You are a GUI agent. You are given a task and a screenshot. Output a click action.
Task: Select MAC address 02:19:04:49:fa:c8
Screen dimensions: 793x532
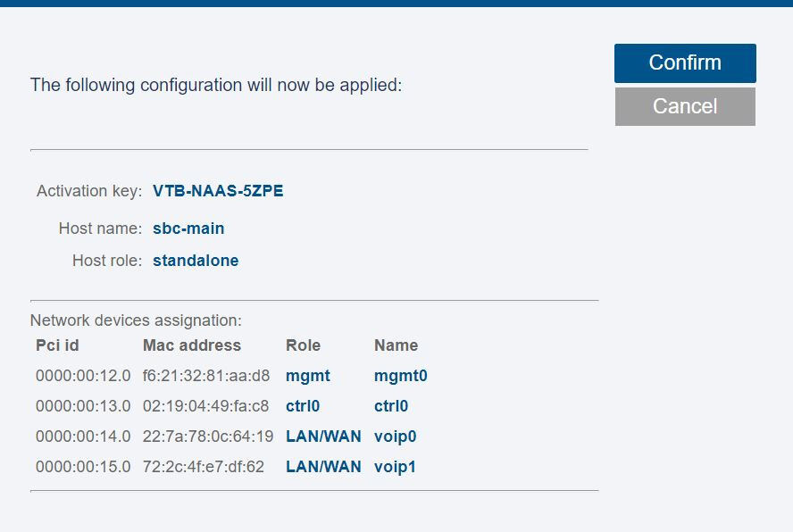click(x=206, y=406)
